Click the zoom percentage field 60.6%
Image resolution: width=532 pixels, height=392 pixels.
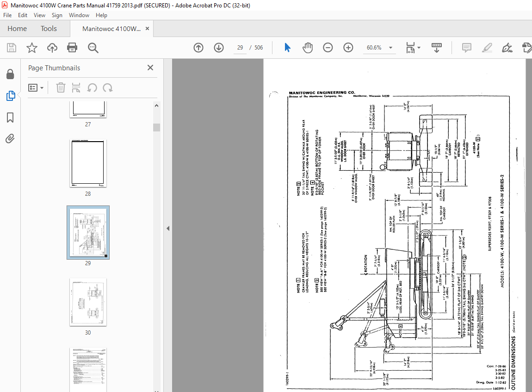374,48
